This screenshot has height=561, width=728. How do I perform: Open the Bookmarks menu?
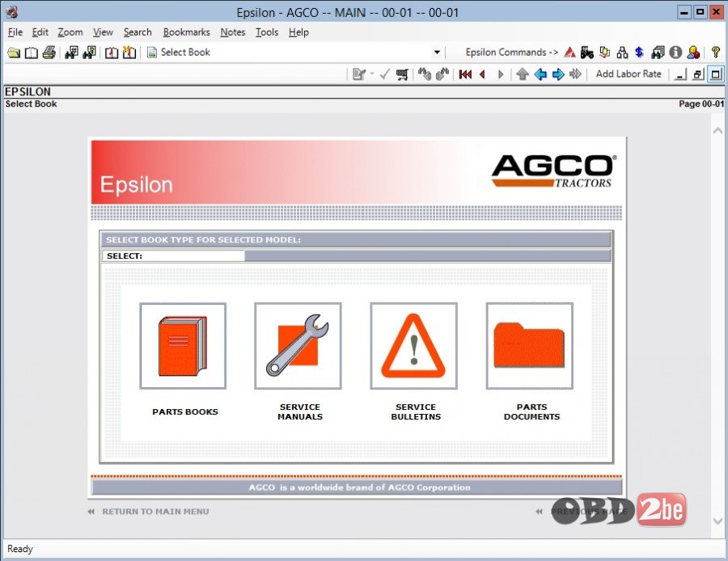click(186, 32)
